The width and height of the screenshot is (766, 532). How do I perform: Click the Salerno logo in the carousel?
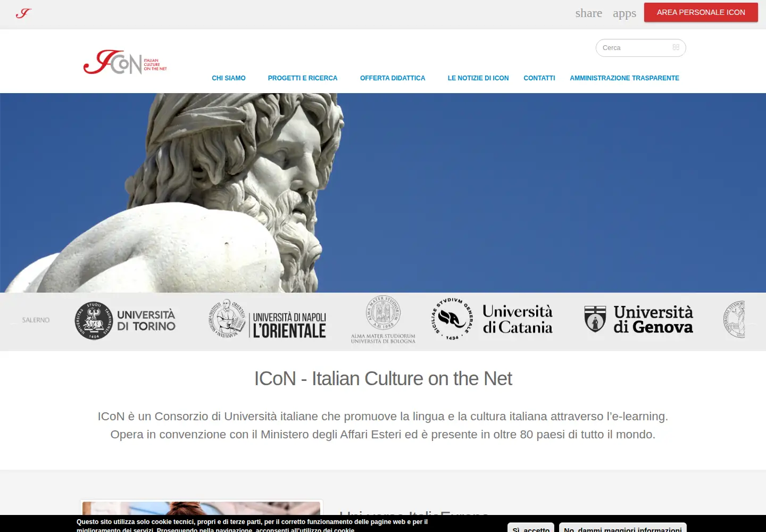coord(36,320)
